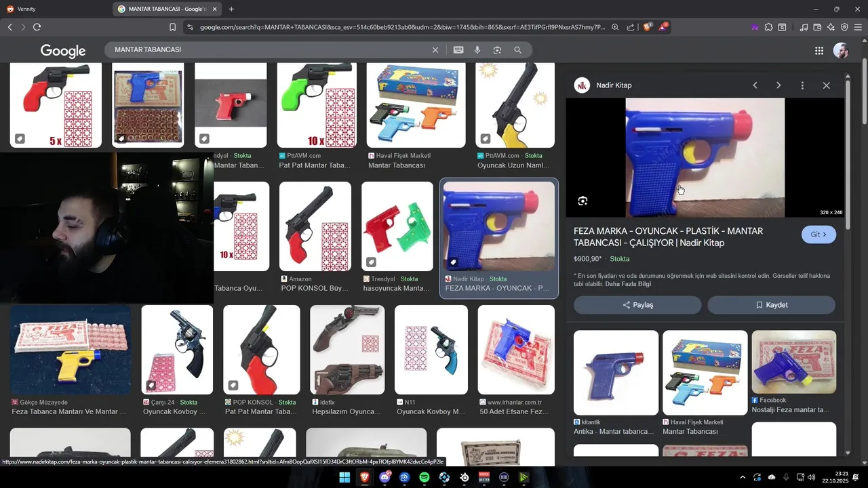
Task: Submit search with magnifier icon
Action: pos(517,49)
